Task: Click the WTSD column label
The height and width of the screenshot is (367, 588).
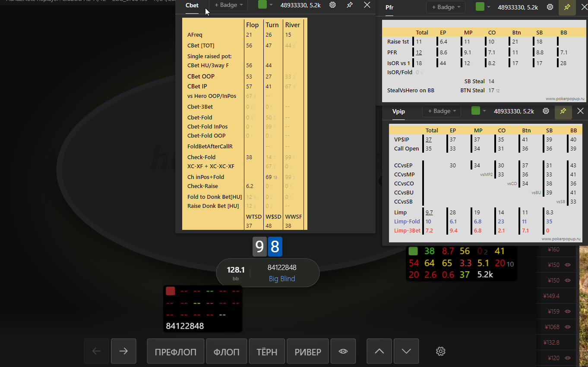Action: [254, 216]
